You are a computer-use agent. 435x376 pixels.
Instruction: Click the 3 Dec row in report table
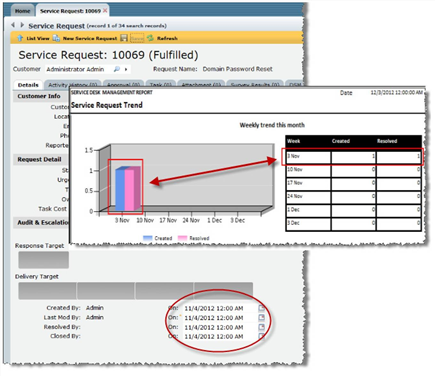(354, 223)
